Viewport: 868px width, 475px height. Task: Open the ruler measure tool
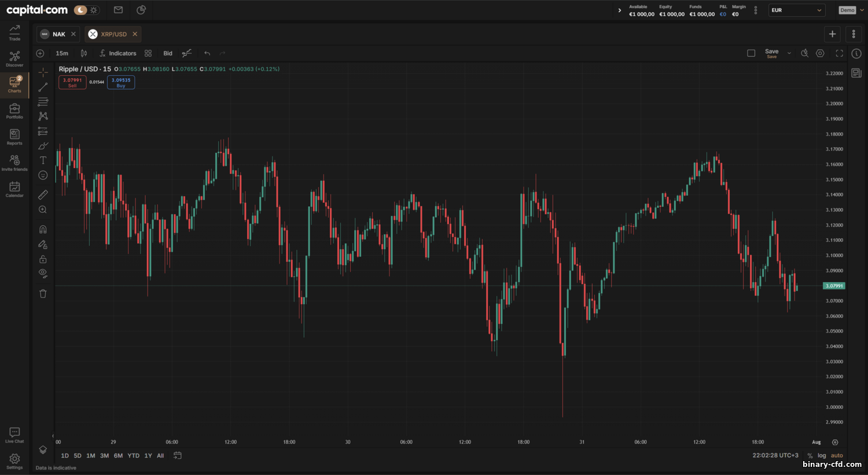click(x=43, y=195)
